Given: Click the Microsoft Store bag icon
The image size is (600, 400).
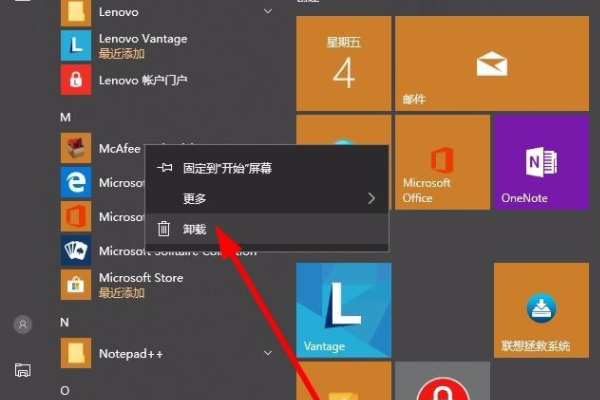Looking at the screenshot, I should pos(76,284).
